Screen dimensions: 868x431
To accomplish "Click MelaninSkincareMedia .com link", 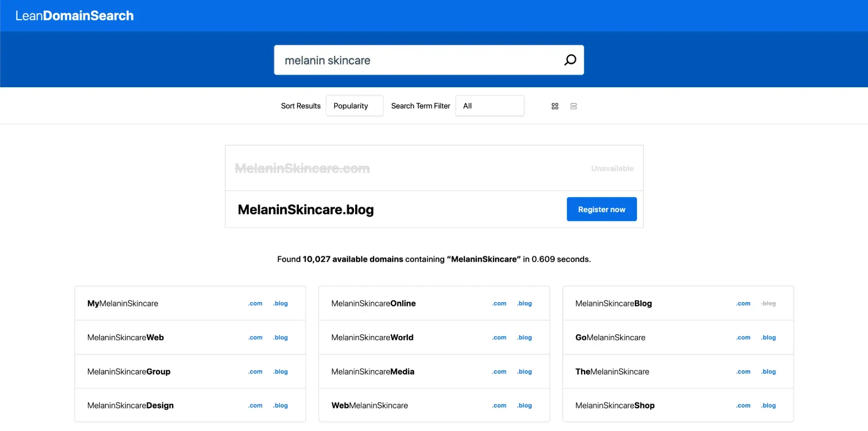I will tap(499, 372).
